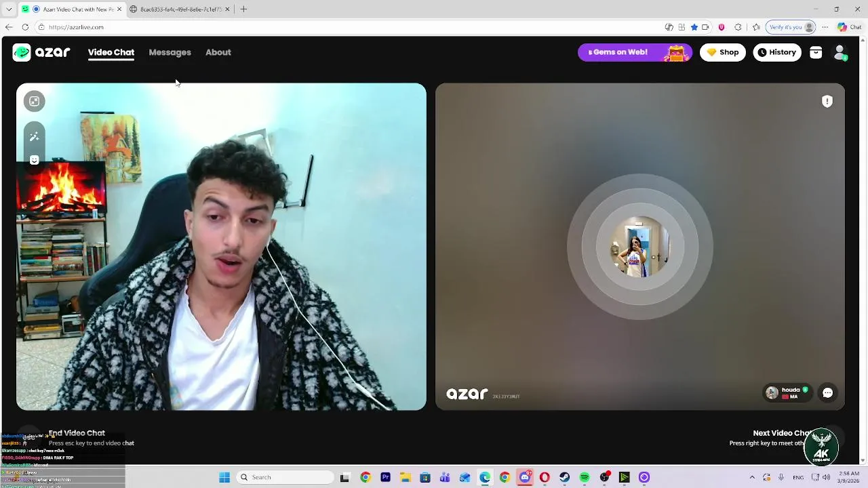Open the Azar profile avatar icon
The image size is (868, 488).
(x=840, y=52)
